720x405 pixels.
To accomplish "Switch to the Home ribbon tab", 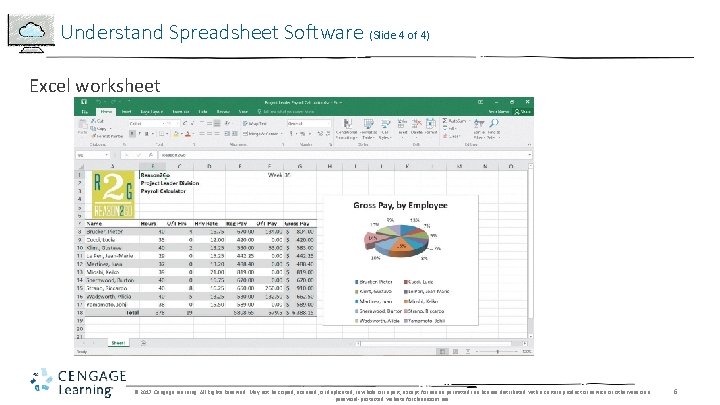I will click(106, 112).
